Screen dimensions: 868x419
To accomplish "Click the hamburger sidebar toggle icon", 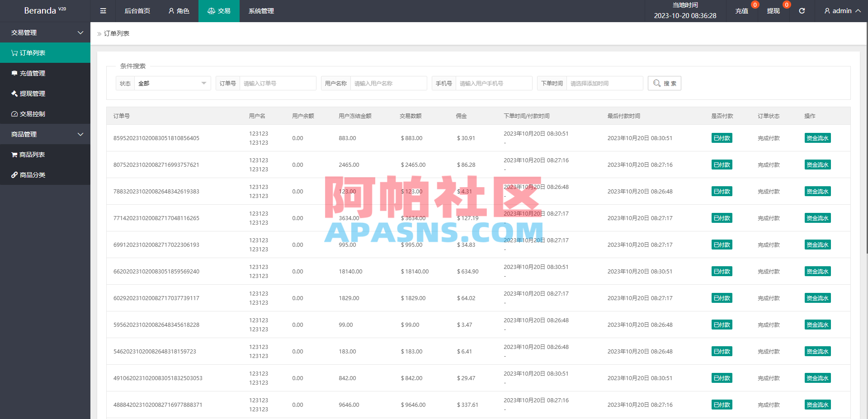I will click(103, 11).
